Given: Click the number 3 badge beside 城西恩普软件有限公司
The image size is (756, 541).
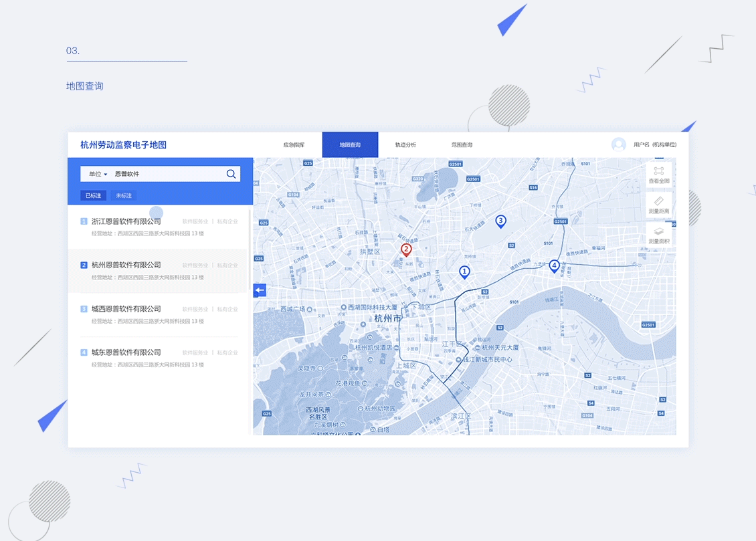Looking at the screenshot, I should 84,309.
